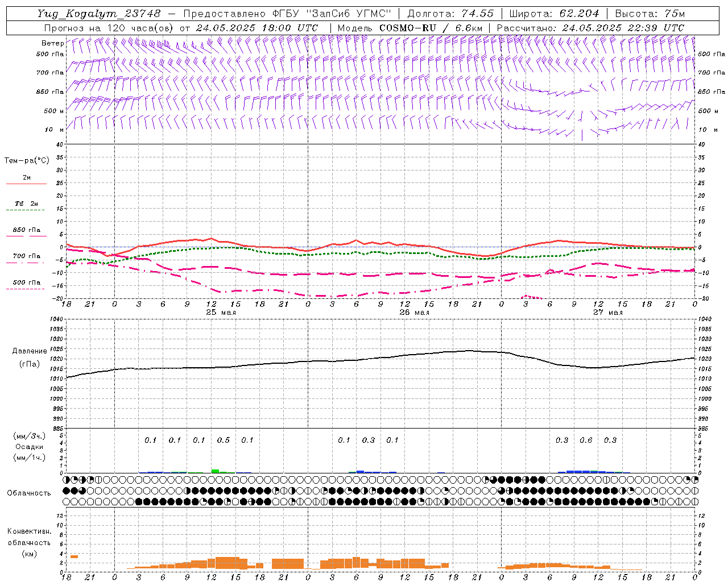Click the 26 мая date label
This screenshot has height=582, width=728.
coord(414,313)
